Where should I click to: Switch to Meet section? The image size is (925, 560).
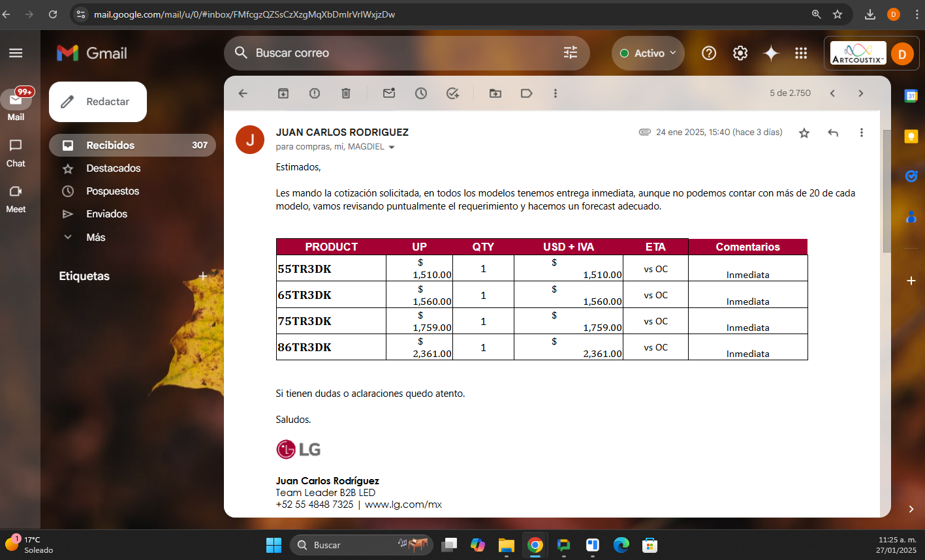16,198
